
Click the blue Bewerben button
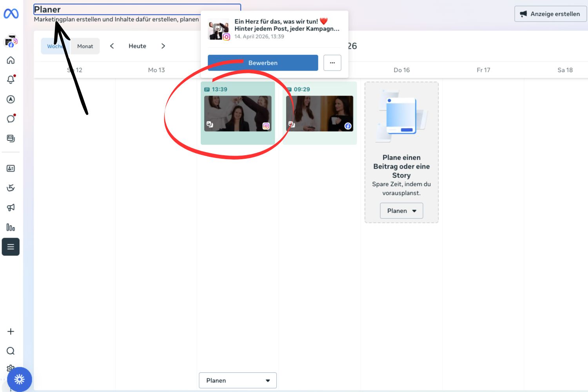[263, 63]
